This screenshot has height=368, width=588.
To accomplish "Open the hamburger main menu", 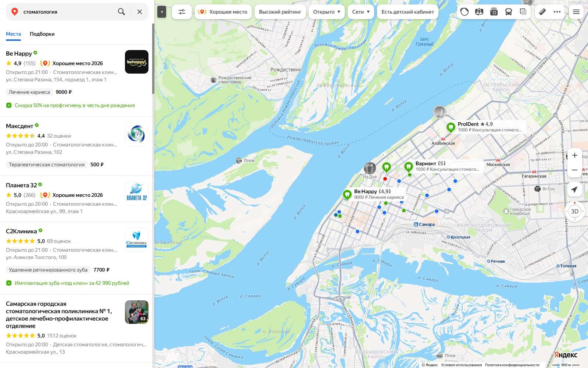I will [x=576, y=12].
